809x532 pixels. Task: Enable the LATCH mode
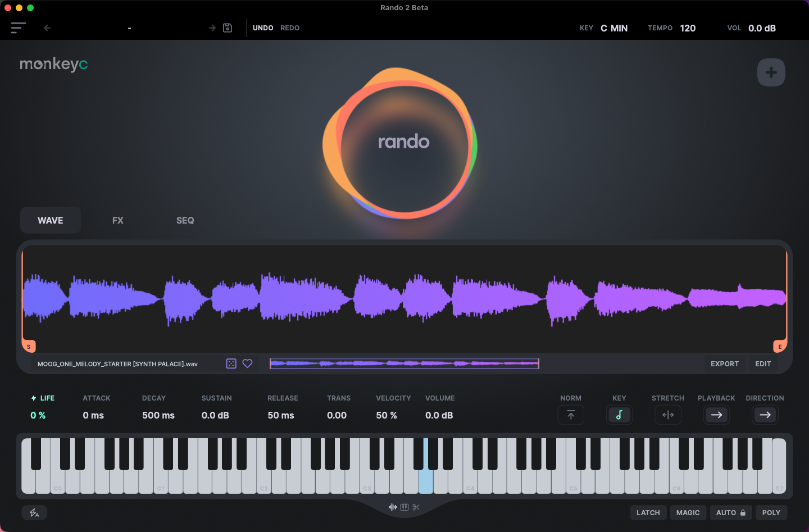click(648, 512)
